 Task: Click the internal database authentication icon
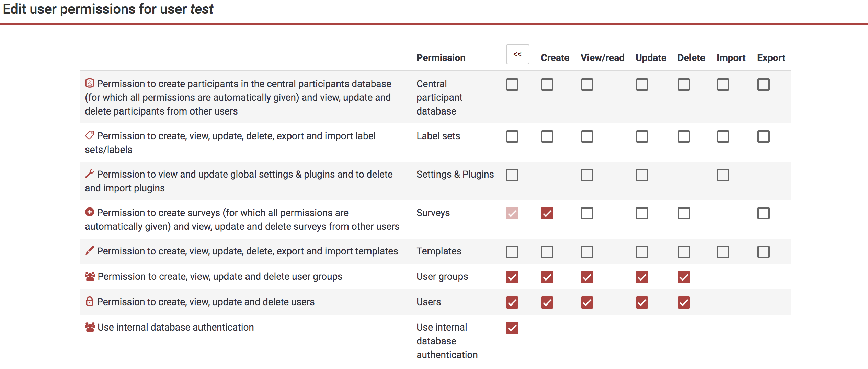pos(90,327)
